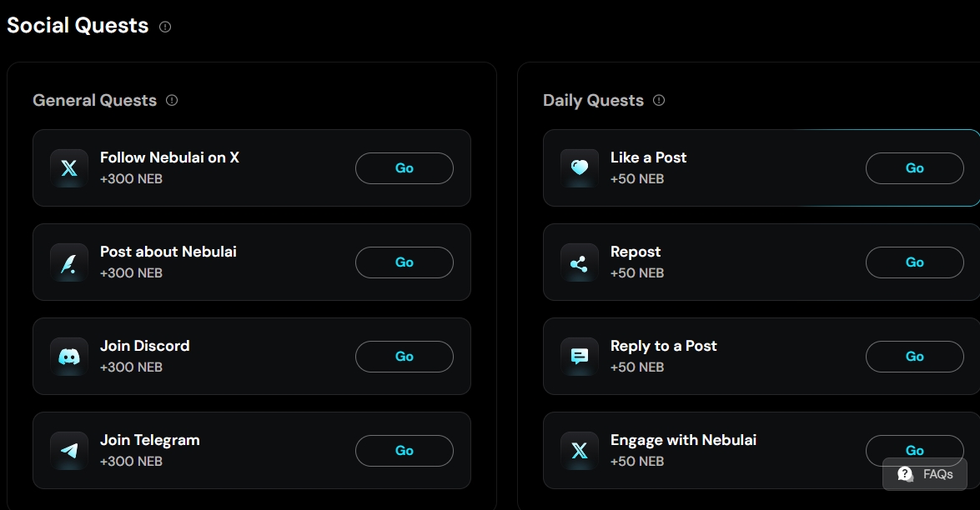Viewport: 980px width, 510px height.
Task: Click Go on the Repost daily quest
Action: [914, 262]
